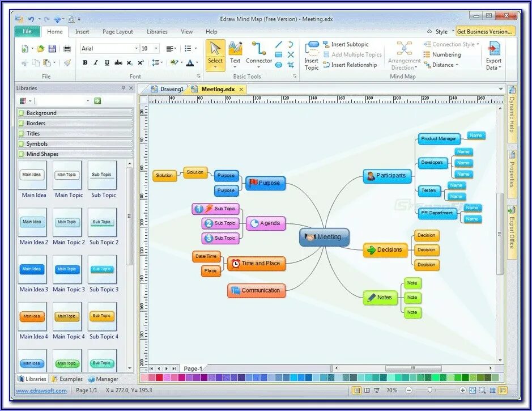Open the font size dropdown
Viewport: 532px width, 411px height.
click(158, 48)
